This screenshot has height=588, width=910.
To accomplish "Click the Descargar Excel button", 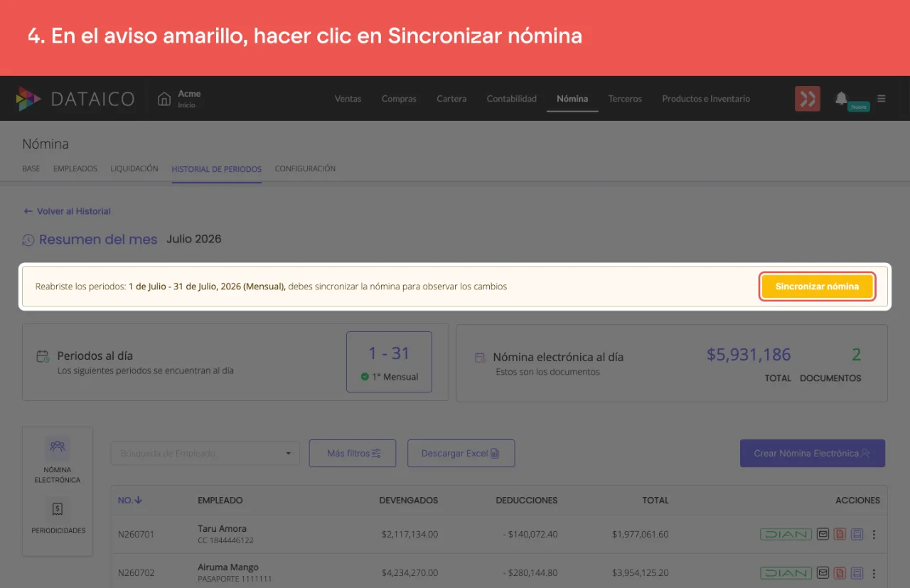I will (461, 453).
